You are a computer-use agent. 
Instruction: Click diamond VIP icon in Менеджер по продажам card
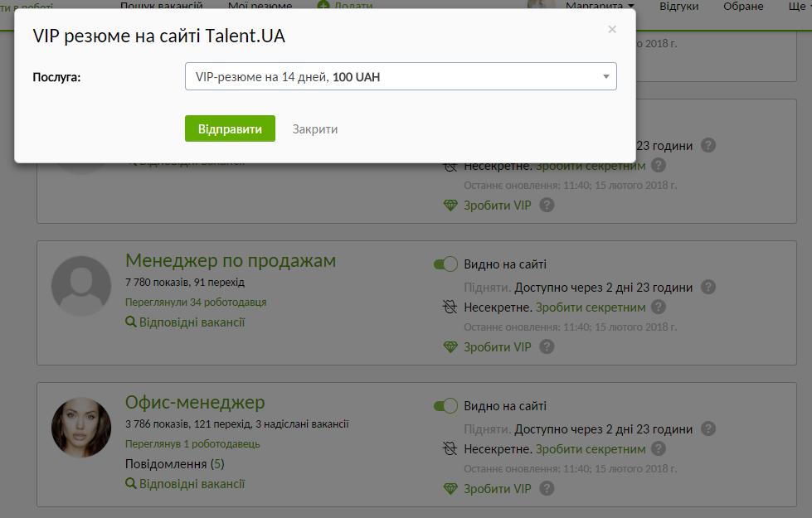[x=450, y=347]
